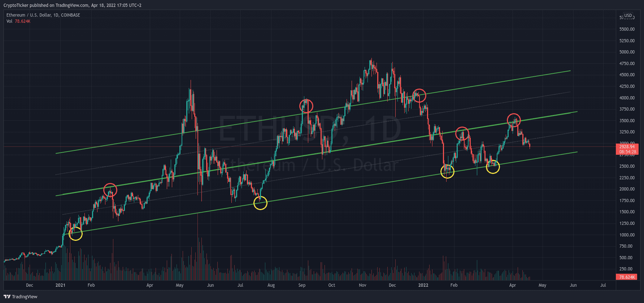Select the red circle at the September 2021 high

[306, 106]
